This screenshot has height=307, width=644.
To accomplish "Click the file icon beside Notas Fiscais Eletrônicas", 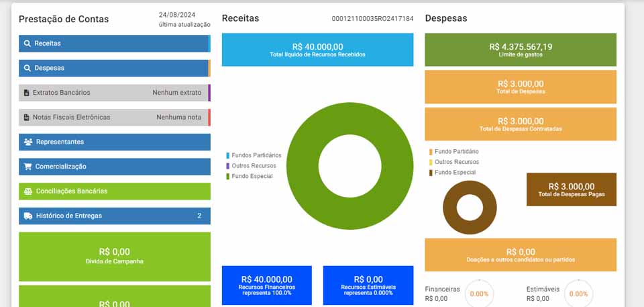I will [27, 118].
